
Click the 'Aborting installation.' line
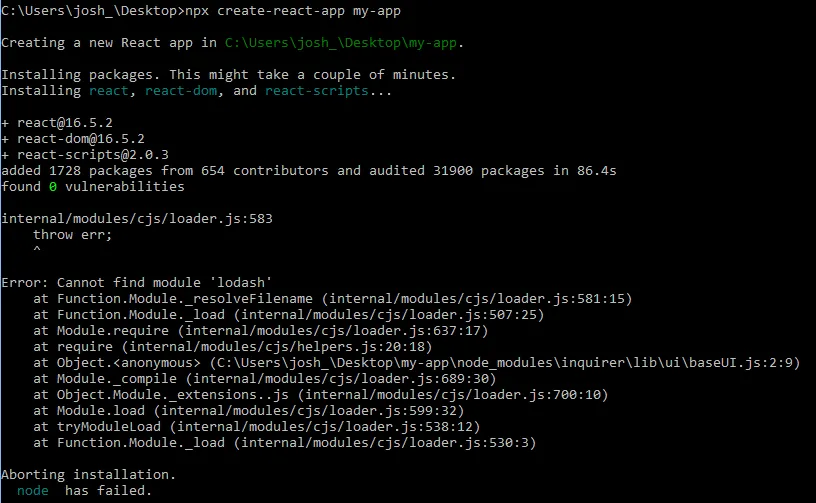coord(88,475)
